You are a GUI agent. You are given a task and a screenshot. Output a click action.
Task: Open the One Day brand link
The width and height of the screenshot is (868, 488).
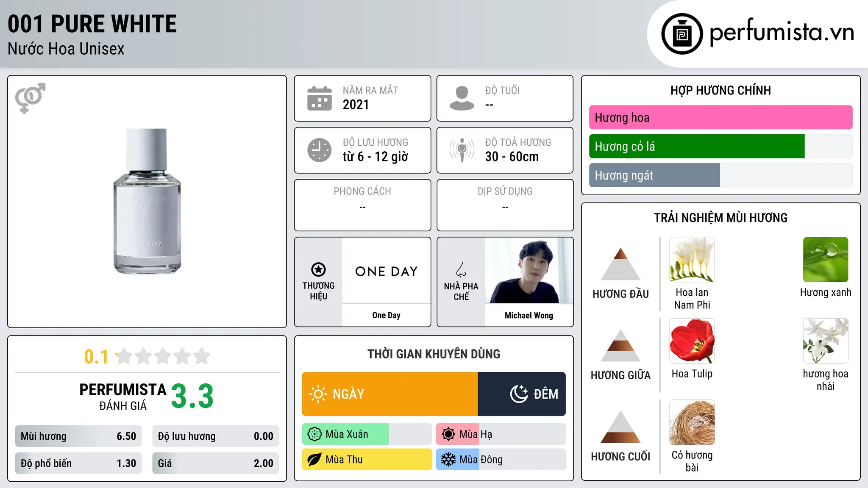point(387,315)
